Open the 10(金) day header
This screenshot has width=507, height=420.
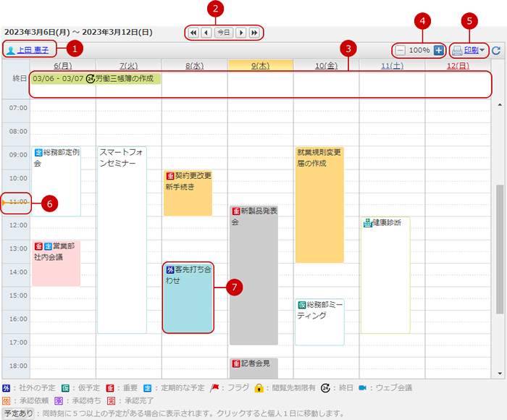pyautogui.click(x=326, y=66)
